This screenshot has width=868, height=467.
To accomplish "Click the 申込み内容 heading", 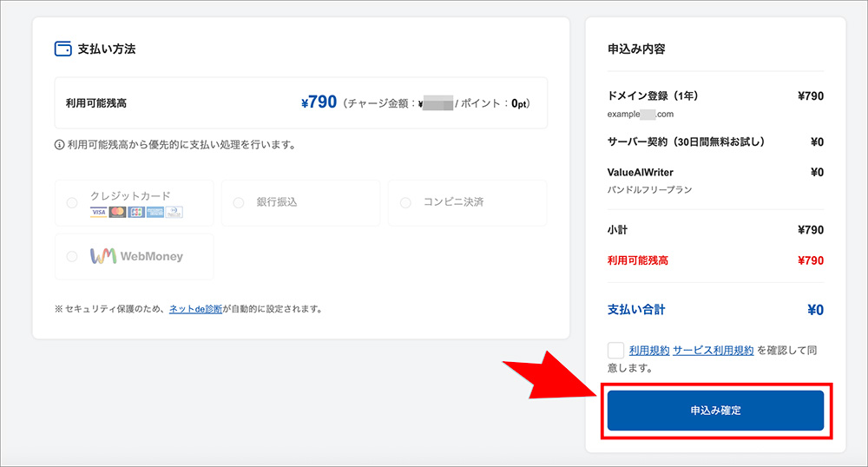I will pyautogui.click(x=636, y=49).
